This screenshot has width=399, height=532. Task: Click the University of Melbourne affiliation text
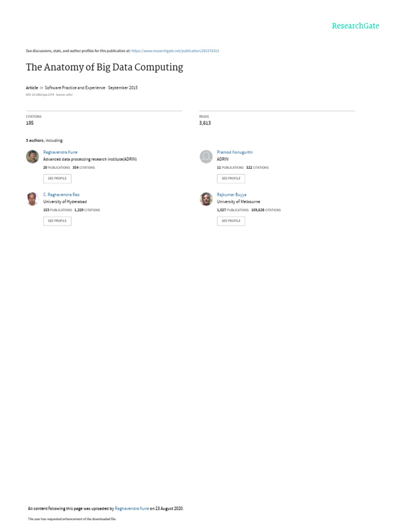click(238, 202)
